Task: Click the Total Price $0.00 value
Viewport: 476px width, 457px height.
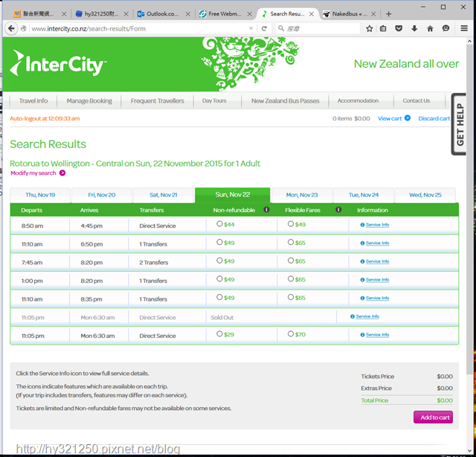Action: tap(445, 400)
